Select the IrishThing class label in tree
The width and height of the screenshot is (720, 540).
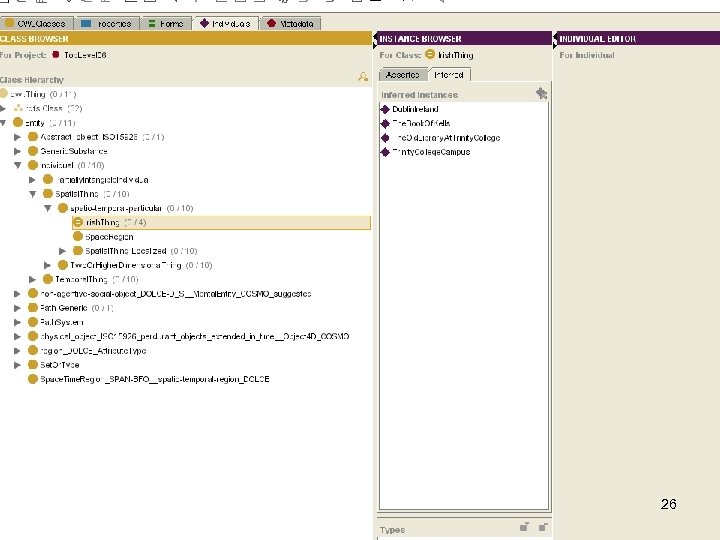102,222
